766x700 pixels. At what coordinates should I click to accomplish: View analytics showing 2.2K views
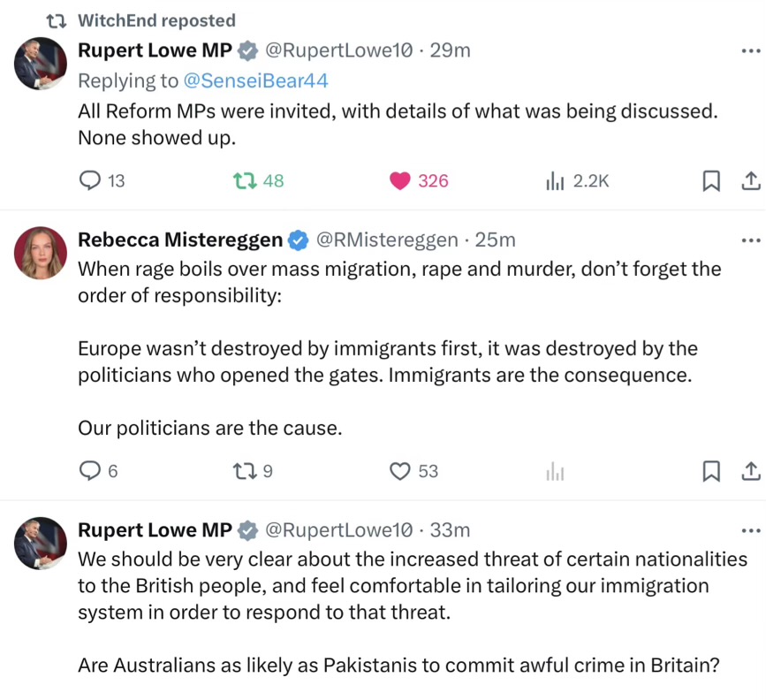[x=555, y=180]
